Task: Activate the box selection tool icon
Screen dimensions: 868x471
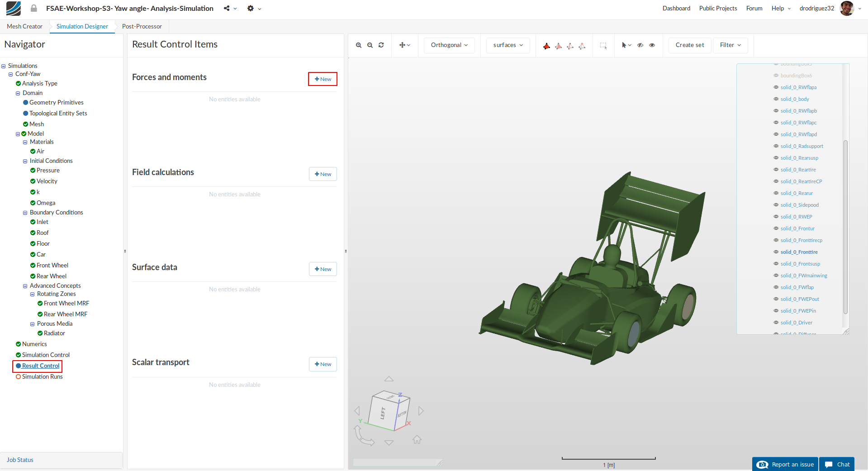Action: (603, 46)
